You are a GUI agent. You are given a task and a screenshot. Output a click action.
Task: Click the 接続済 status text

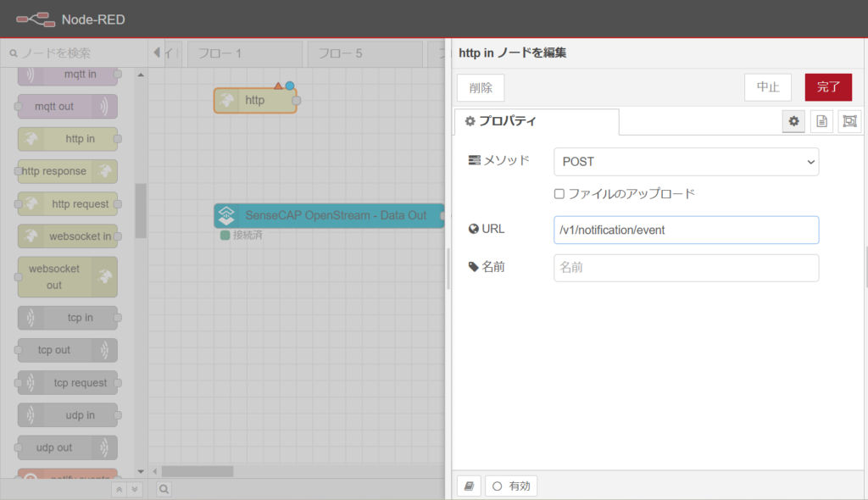(248, 236)
